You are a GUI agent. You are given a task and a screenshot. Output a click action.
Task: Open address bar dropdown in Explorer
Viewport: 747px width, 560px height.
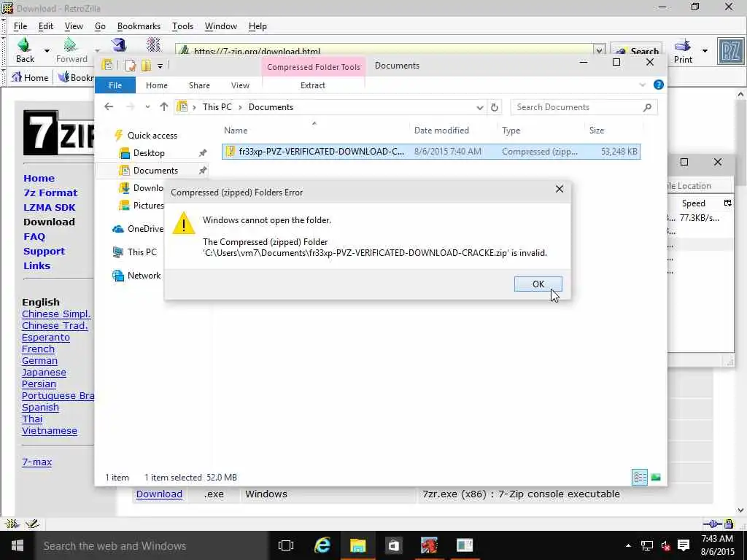[480, 108]
